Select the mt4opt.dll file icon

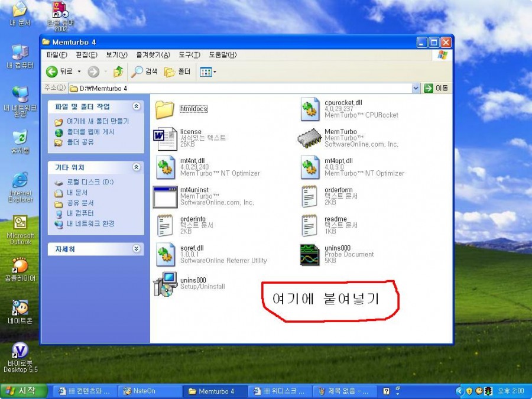(310, 167)
